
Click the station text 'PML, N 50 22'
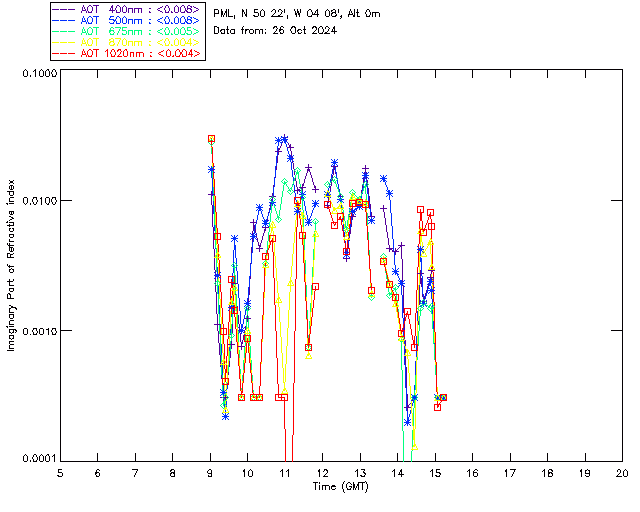(x=251, y=13)
